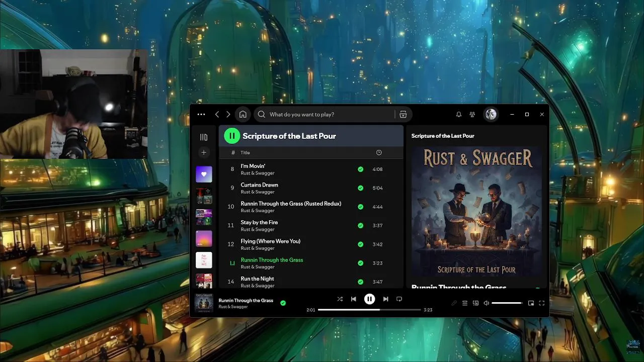Toggle shuffle playback

tap(340, 299)
